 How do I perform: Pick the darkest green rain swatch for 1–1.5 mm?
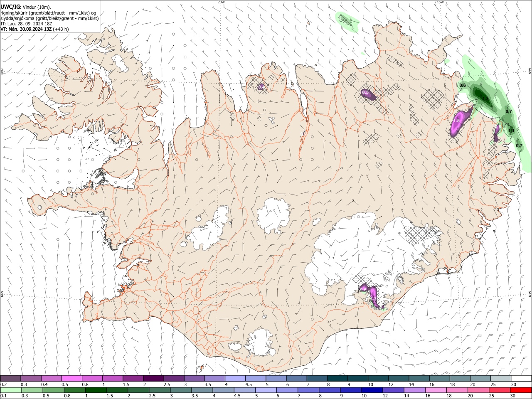pyautogui.click(x=96, y=390)
